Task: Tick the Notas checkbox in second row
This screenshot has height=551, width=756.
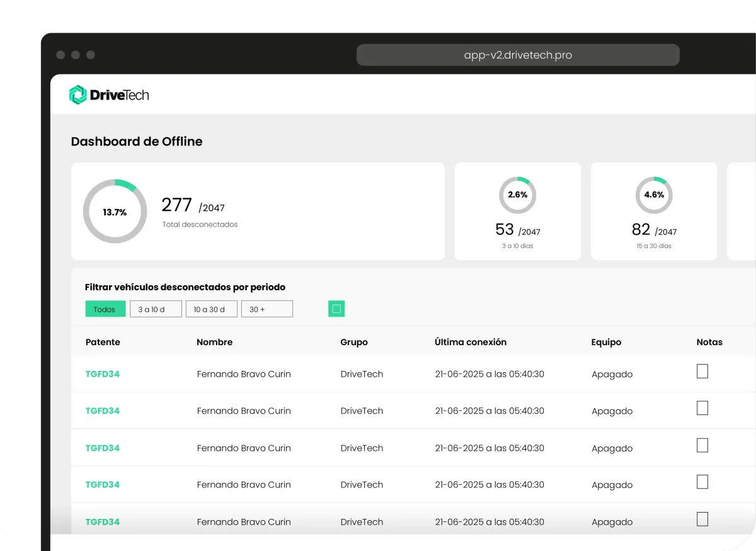Action: click(702, 408)
